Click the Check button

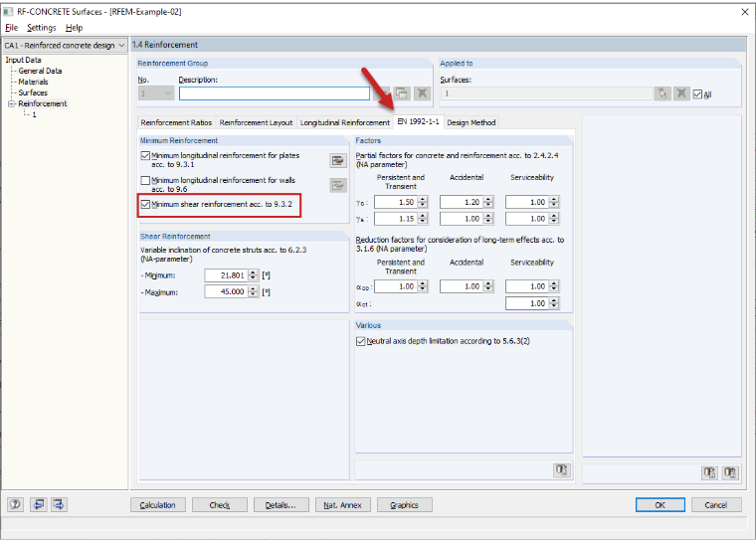(220, 505)
